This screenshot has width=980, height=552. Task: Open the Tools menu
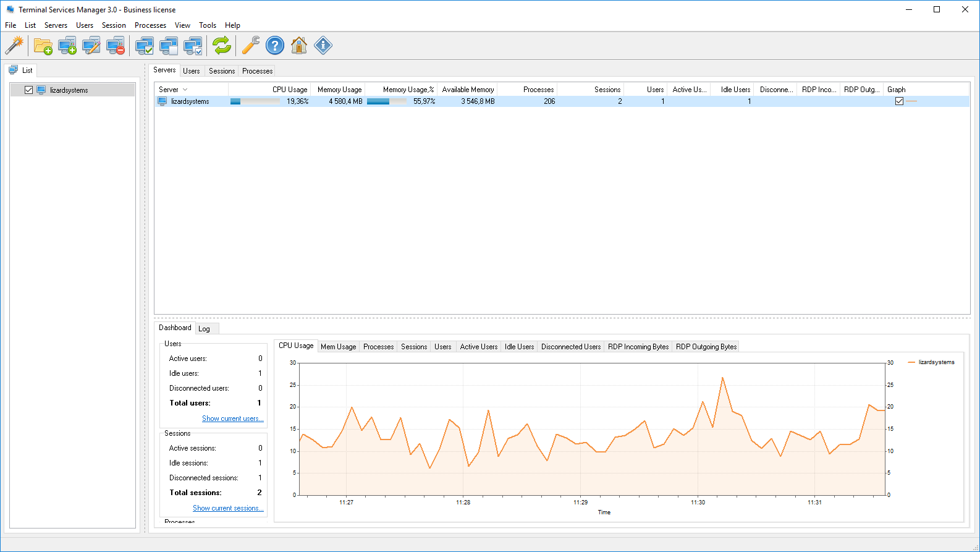(207, 25)
